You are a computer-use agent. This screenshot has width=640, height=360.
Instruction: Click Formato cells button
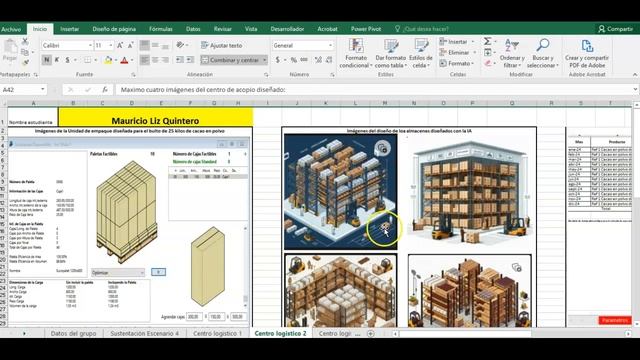(456, 63)
